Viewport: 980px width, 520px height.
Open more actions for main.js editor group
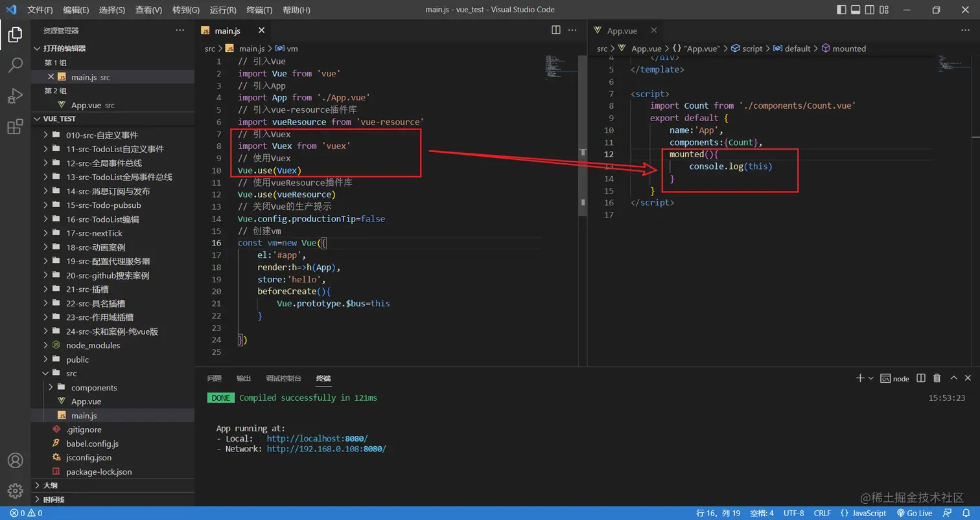click(572, 30)
